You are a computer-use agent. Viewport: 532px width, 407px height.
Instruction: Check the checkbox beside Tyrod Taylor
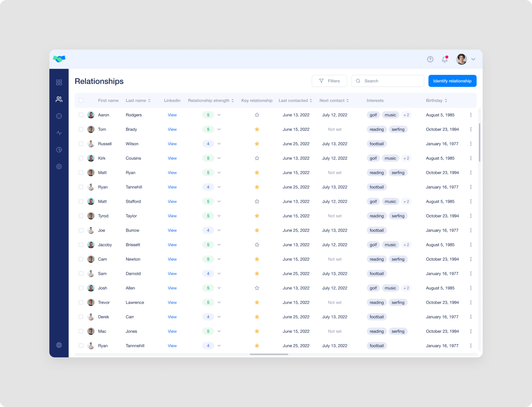[81, 216]
